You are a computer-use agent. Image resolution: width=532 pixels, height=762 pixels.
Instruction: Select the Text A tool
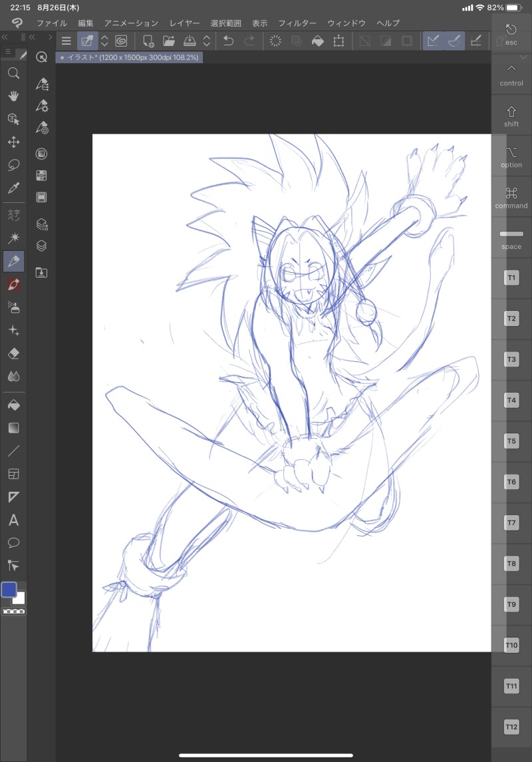click(13, 520)
